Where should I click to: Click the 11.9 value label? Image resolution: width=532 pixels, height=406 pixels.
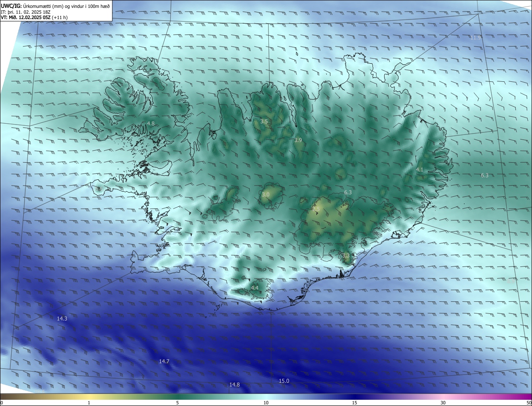(x=475, y=37)
